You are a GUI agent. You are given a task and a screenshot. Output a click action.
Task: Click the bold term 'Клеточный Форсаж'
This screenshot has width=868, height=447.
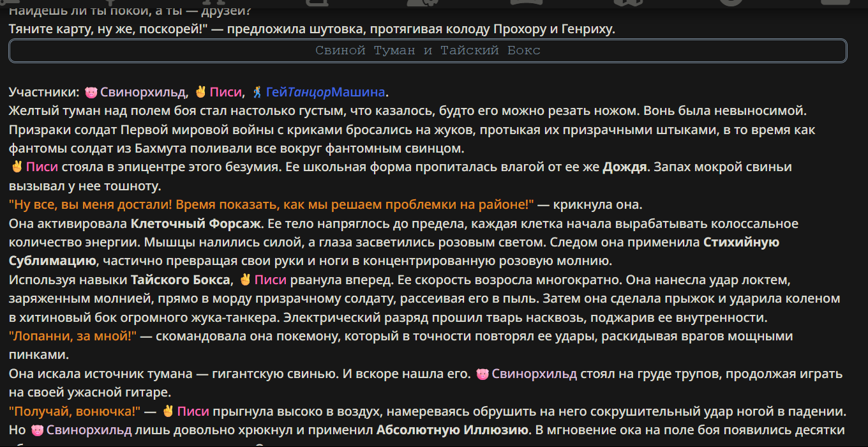tap(197, 224)
